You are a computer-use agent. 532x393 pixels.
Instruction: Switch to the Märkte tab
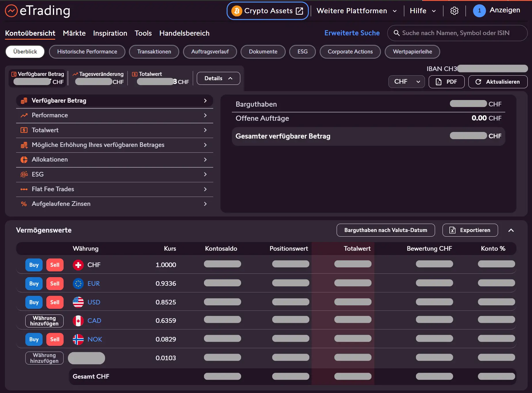(74, 33)
